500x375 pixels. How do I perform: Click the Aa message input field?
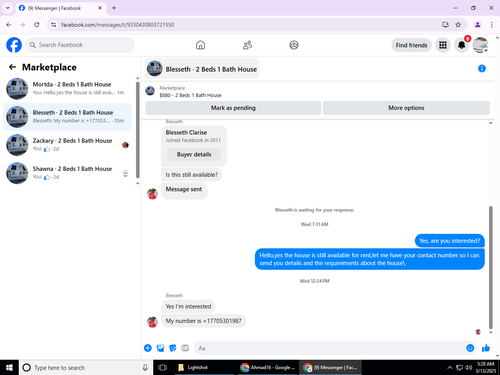(x=328, y=348)
